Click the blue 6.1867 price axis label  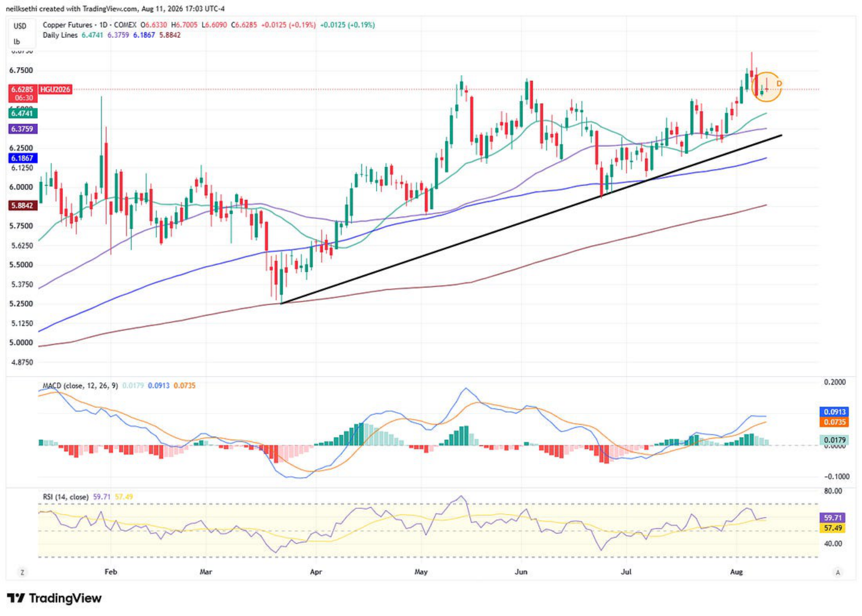coord(22,158)
